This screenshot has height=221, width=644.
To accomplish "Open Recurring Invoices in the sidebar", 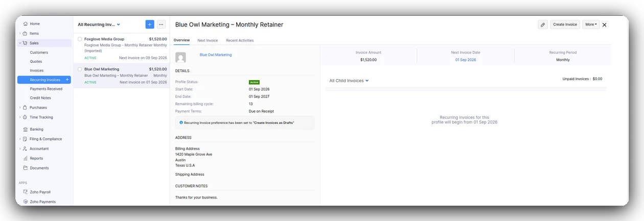I will pyautogui.click(x=44, y=80).
